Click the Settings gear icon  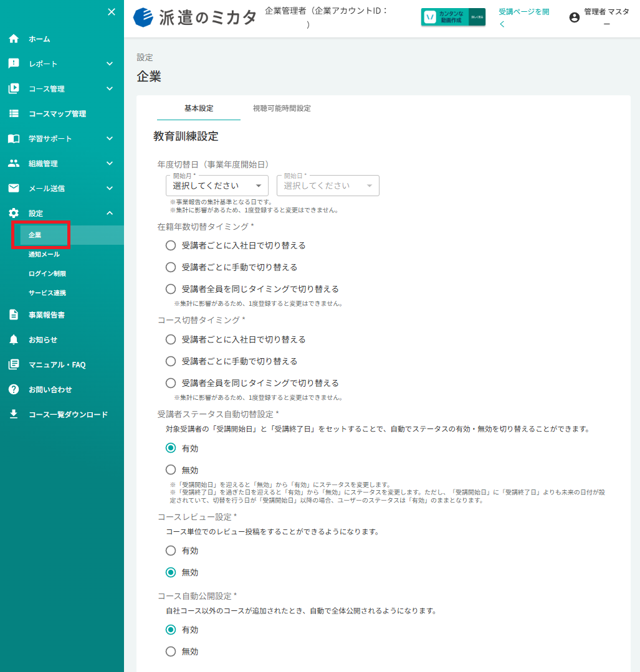click(14, 213)
